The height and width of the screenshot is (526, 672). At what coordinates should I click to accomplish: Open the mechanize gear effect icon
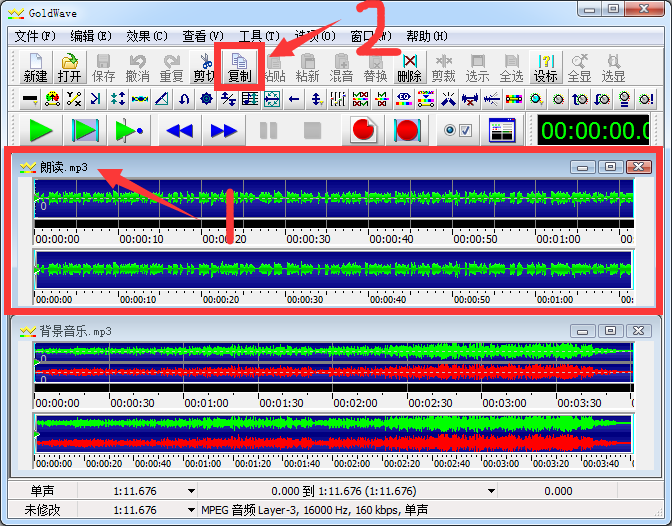coord(206,99)
